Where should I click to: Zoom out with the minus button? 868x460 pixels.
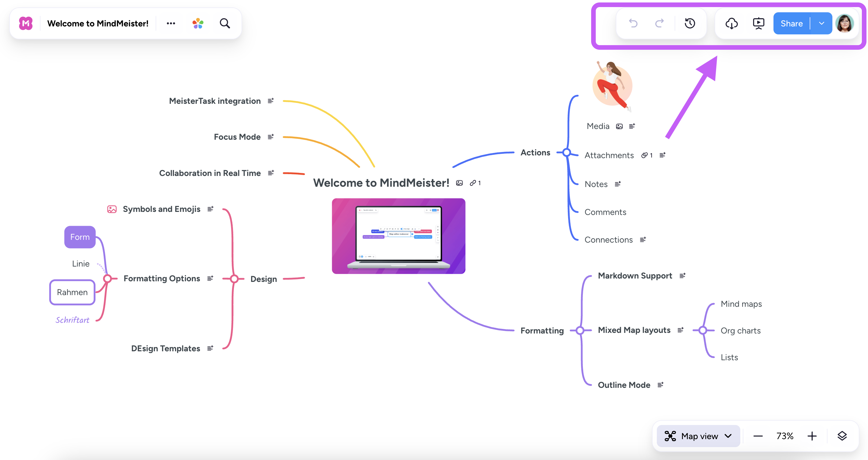click(x=758, y=436)
